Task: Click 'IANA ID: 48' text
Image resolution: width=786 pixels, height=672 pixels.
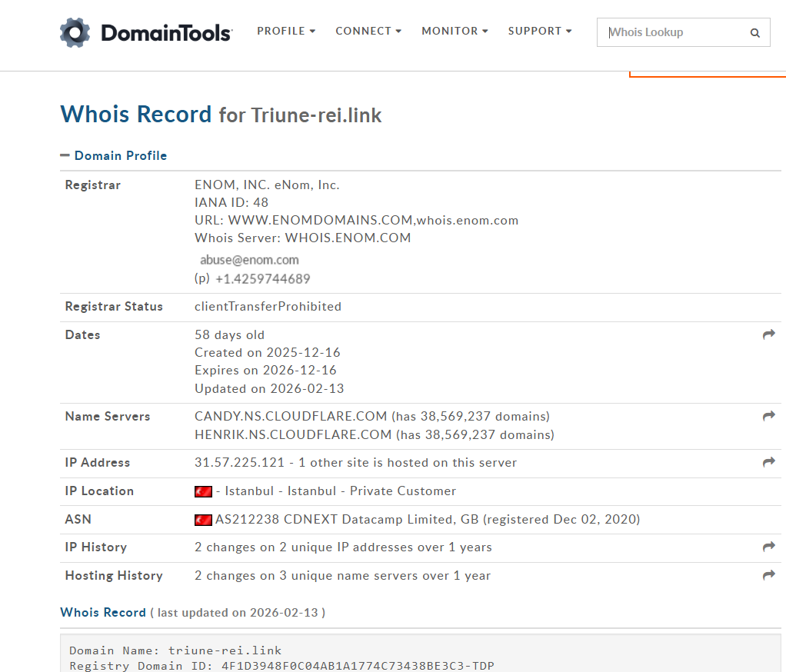Action: point(231,202)
